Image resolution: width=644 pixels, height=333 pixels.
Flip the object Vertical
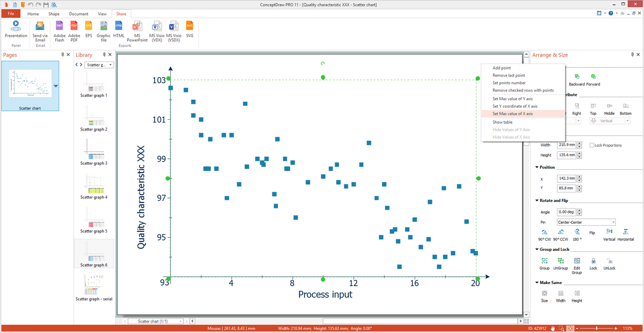tap(609, 235)
